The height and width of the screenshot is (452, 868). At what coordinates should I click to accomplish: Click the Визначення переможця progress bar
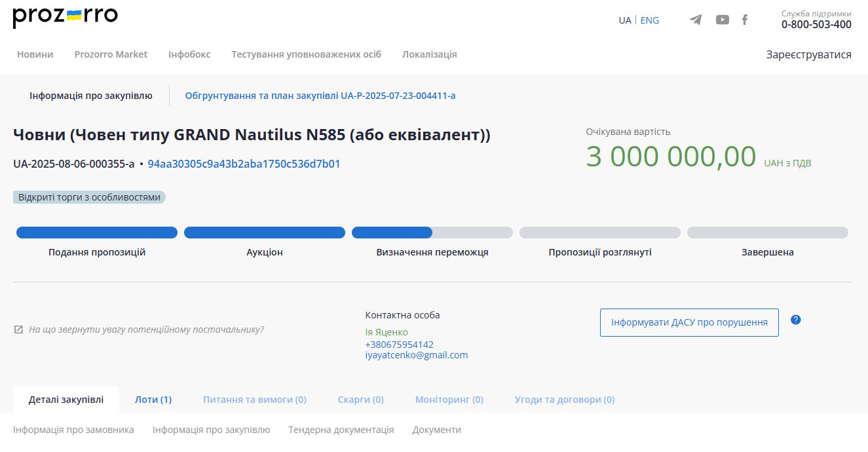click(432, 233)
